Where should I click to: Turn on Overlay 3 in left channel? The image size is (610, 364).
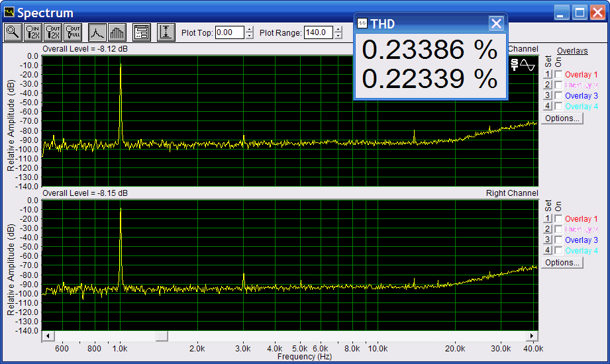click(x=558, y=96)
